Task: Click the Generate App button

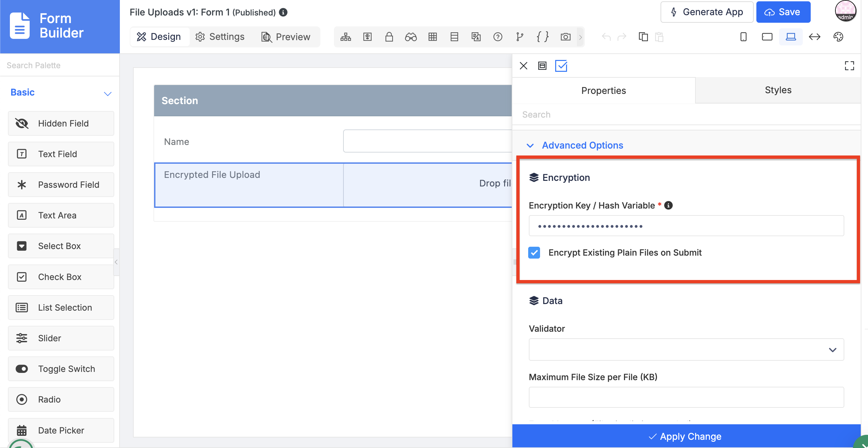Action: 707,12
